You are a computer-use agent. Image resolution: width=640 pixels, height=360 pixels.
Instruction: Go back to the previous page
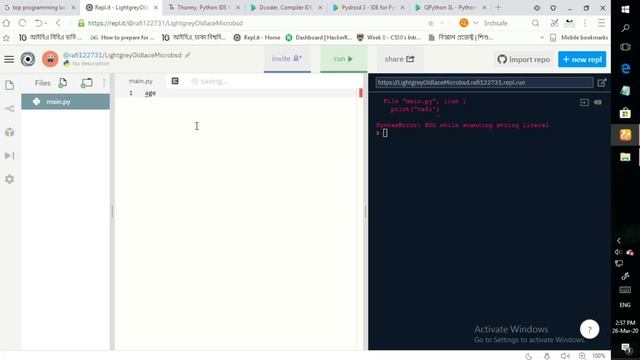click(x=58, y=23)
